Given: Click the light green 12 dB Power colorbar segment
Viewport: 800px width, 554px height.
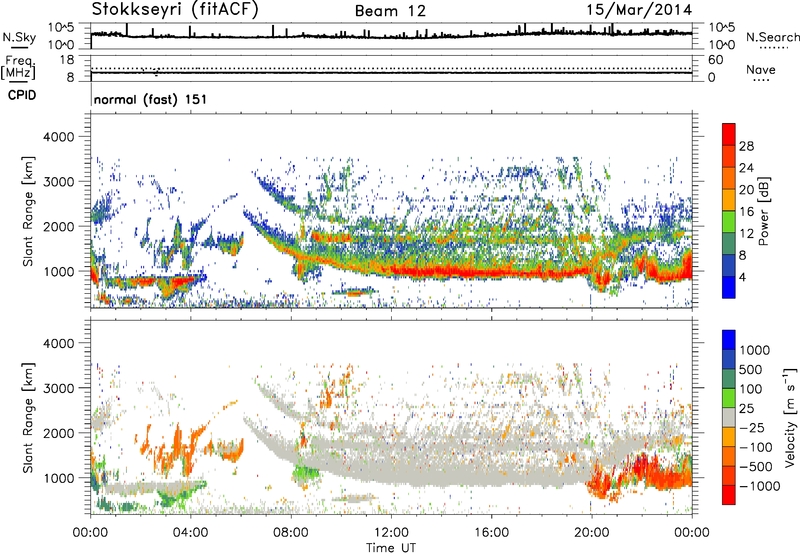Looking at the screenshot, I should click(x=729, y=222).
